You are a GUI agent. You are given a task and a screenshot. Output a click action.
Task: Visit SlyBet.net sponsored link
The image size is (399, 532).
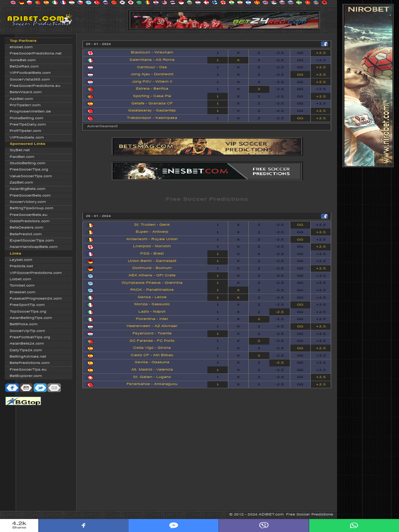(x=20, y=150)
